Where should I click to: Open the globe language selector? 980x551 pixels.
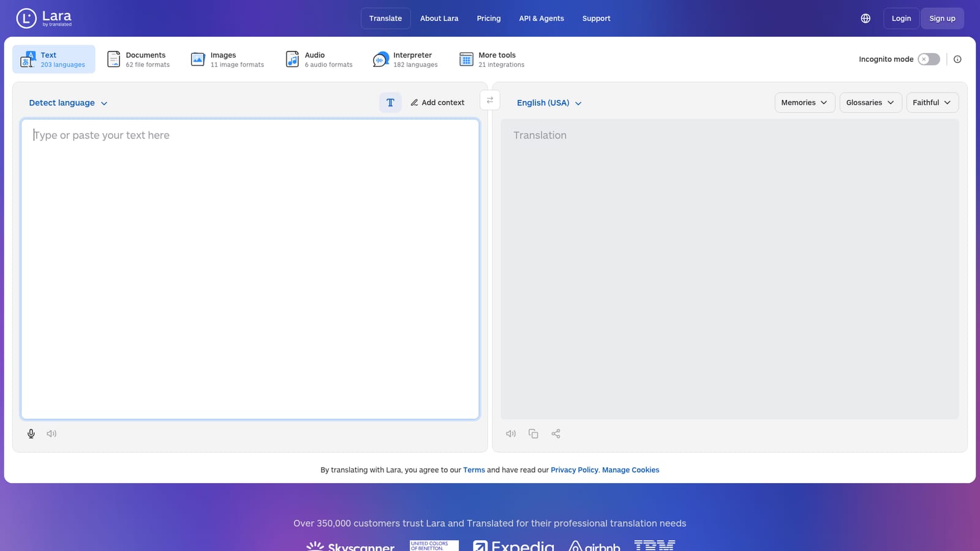click(865, 18)
